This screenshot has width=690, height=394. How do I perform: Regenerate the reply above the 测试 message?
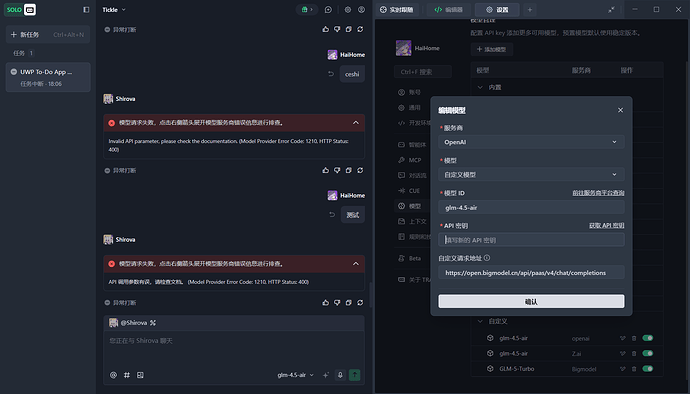click(x=360, y=170)
